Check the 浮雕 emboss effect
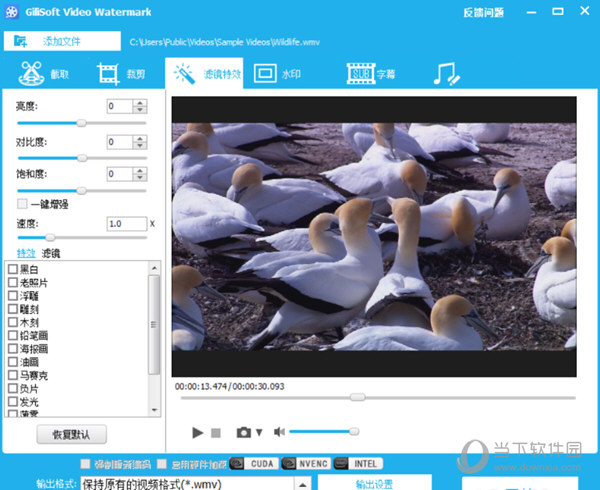This screenshot has height=490, width=600. 13,295
